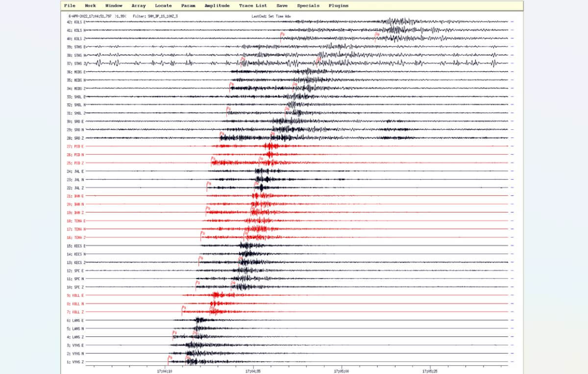
Task: Click the first phase pick marker on KECS Z trace
Action: click(x=200, y=258)
